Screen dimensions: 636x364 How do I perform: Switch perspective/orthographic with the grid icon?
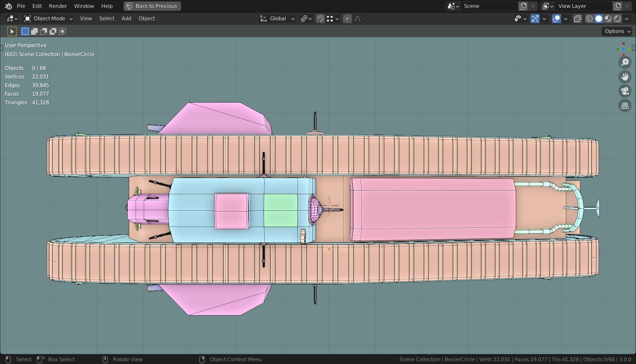[625, 106]
